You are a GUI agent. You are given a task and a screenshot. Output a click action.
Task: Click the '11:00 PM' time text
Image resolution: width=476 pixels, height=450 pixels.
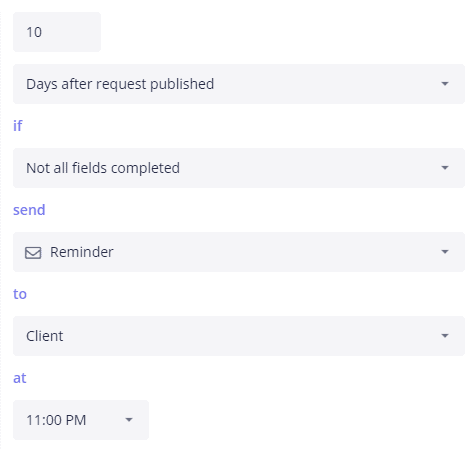coord(56,420)
